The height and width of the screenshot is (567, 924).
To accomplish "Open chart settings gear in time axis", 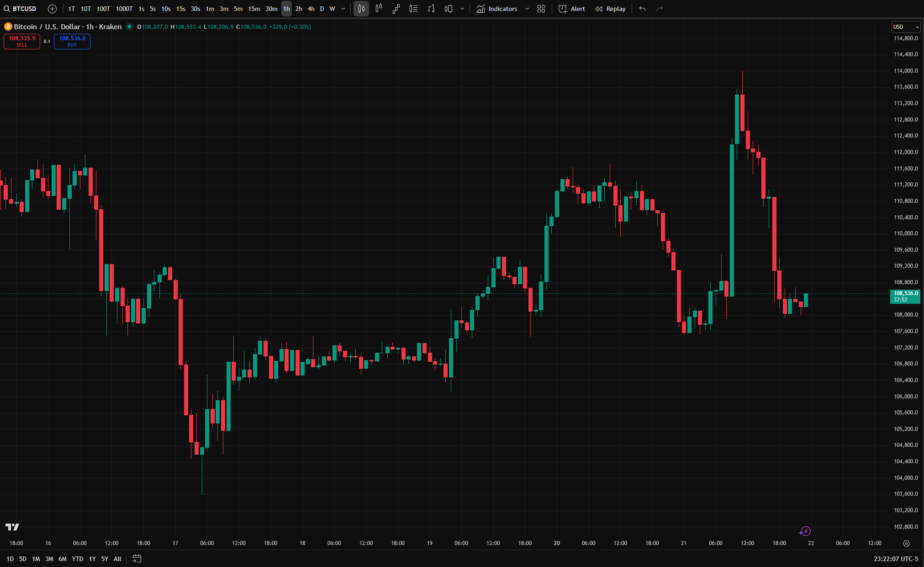I will [x=906, y=543].
